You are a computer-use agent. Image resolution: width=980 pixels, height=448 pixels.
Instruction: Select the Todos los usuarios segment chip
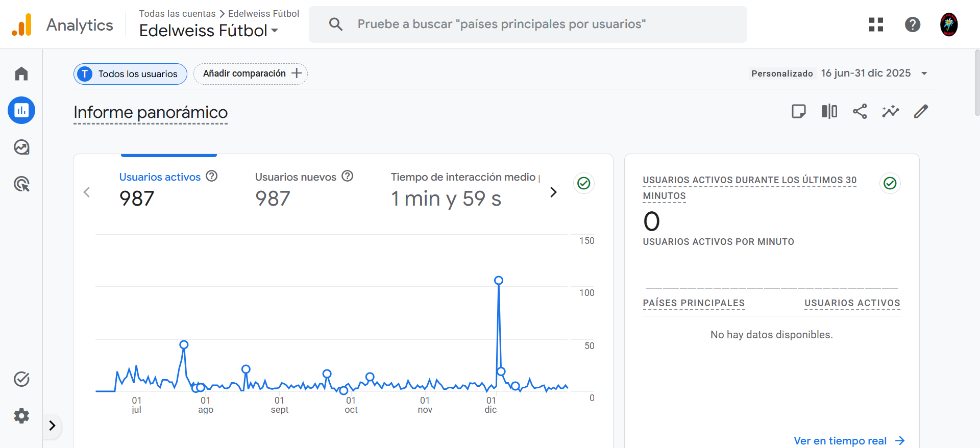130,74
